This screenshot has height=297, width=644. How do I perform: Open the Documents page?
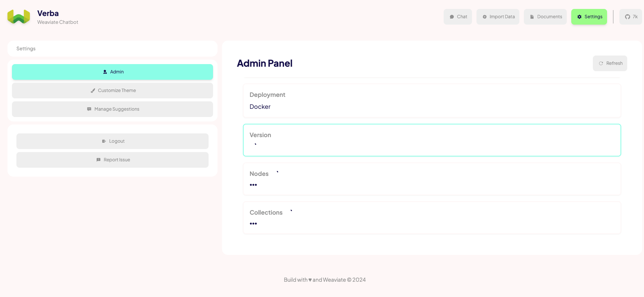pyautogui.click(x=545, y=17)
